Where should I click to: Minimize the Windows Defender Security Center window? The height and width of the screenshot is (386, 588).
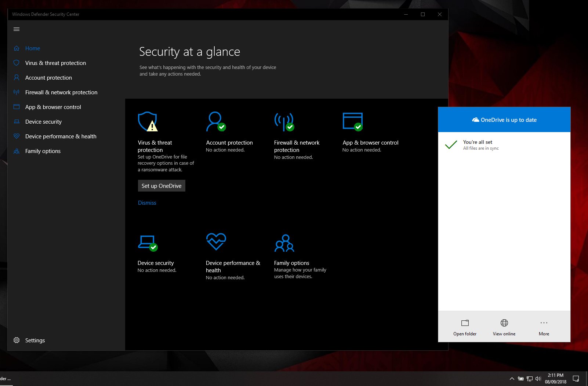[406, 14]
